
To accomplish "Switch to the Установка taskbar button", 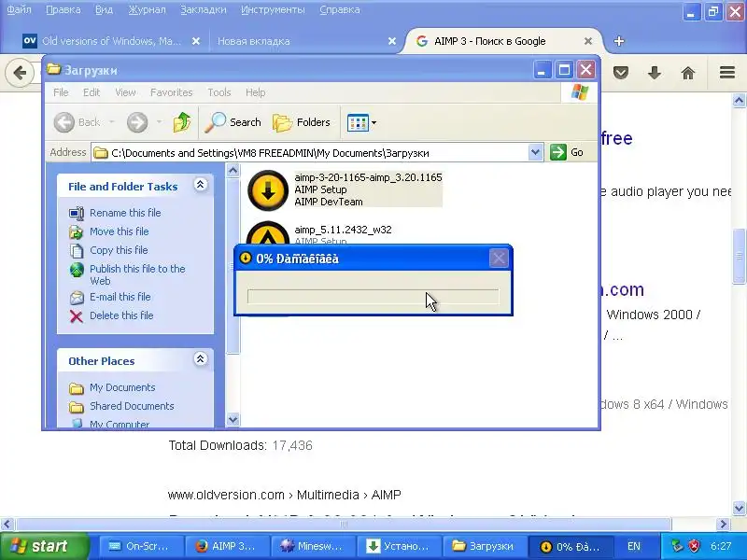I will (400, 546).
